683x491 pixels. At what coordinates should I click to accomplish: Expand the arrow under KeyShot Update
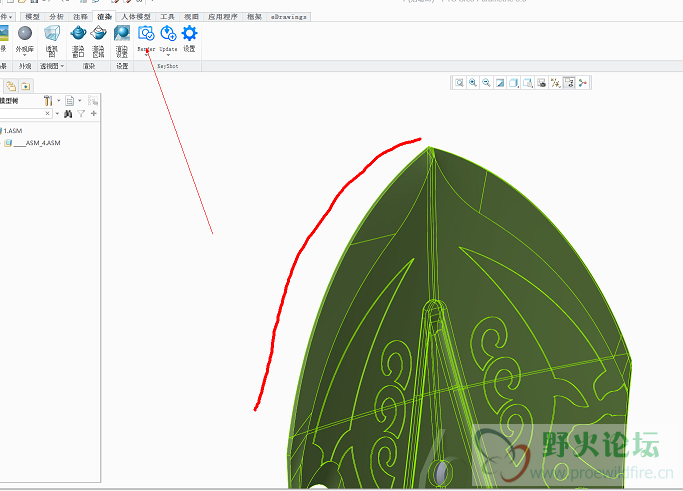[168, 55]
